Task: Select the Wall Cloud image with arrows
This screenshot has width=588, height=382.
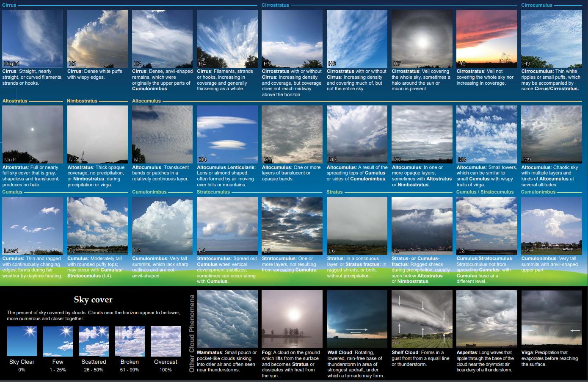Action: point(357,319)
